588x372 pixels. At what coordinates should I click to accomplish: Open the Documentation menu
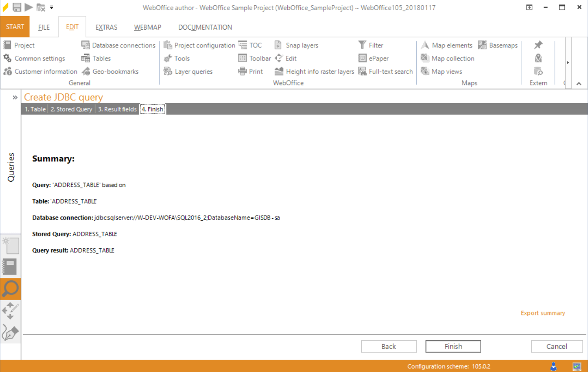click(204, 27)
